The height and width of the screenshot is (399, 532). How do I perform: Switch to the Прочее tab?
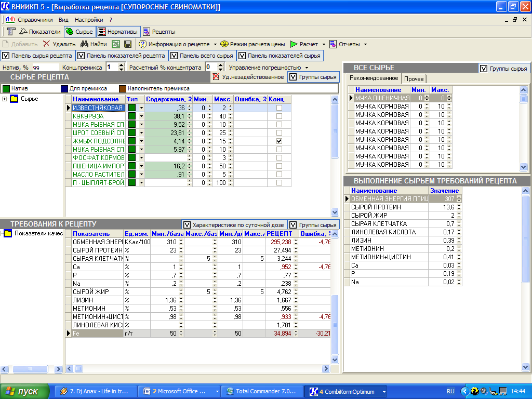click(414, 78)
